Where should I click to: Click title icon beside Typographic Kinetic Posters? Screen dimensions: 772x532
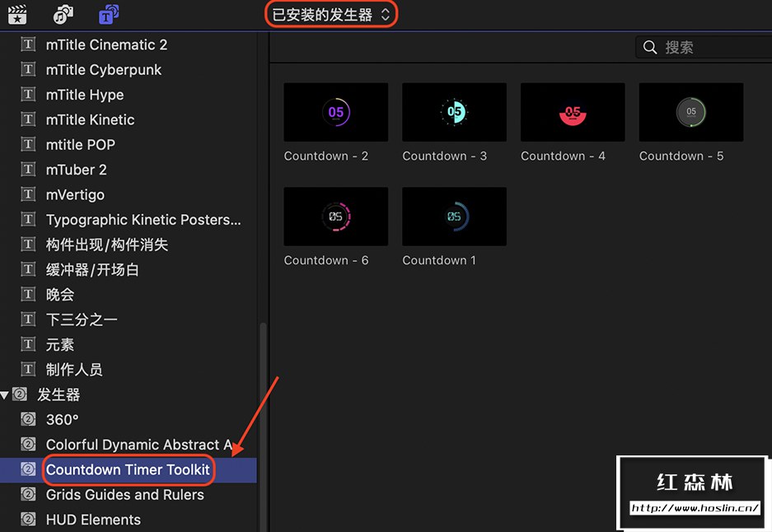28,220
